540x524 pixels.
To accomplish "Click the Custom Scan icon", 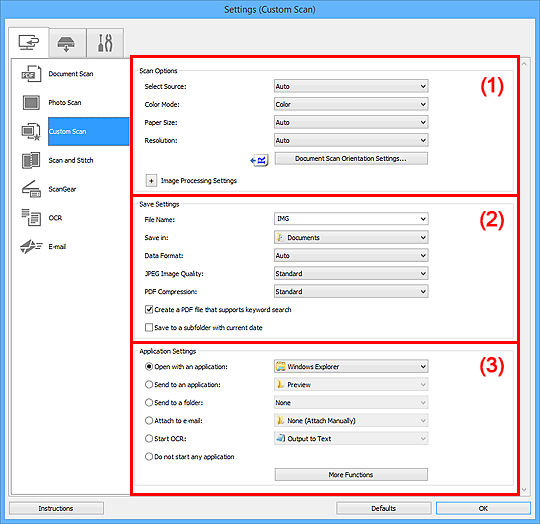I will coord(31,132).
